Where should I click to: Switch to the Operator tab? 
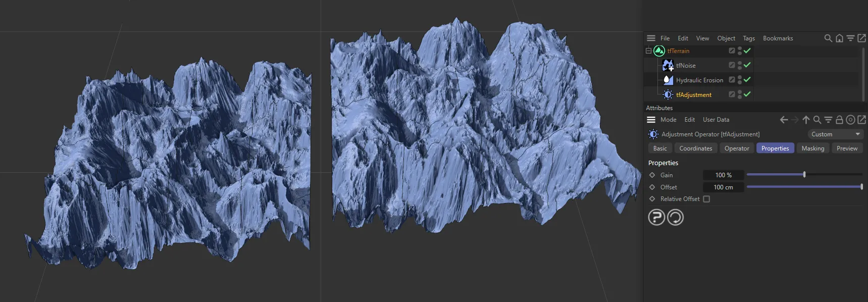click(737, 148)
